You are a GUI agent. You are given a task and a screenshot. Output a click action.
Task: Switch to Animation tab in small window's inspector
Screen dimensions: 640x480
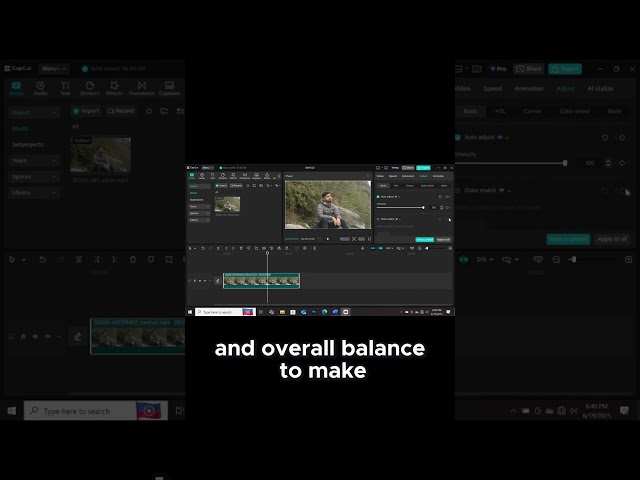pos(408,176)
